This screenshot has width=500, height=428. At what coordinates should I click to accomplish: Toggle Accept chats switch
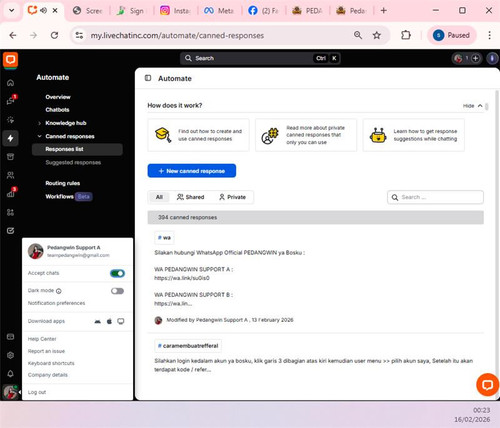click(117, 274)
